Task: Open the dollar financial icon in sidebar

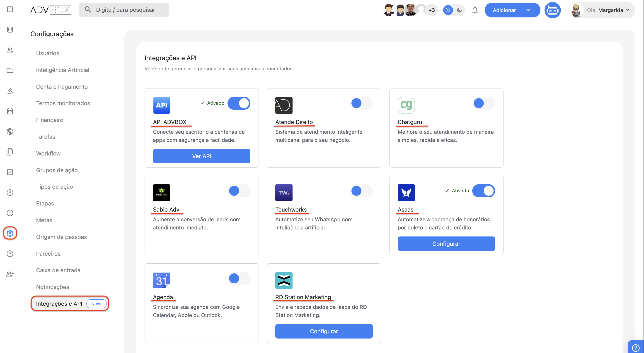Action: click(x=10, y=193)
